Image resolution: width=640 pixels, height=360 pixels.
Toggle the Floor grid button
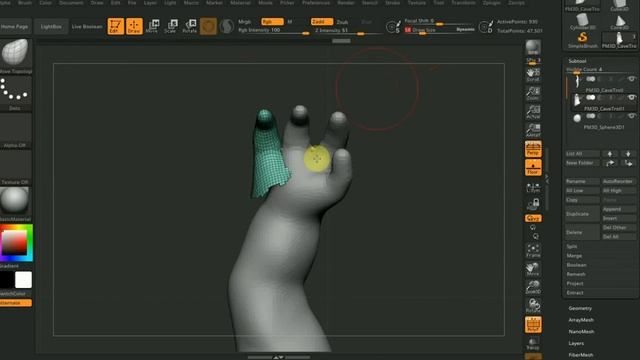(x=533, y=168)
